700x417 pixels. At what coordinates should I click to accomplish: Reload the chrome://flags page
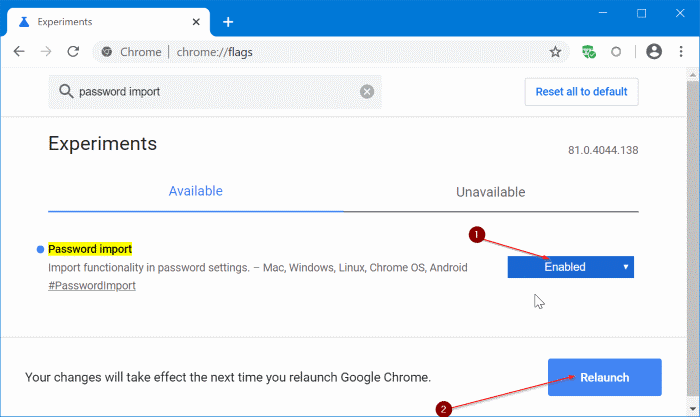click(73, 52)
